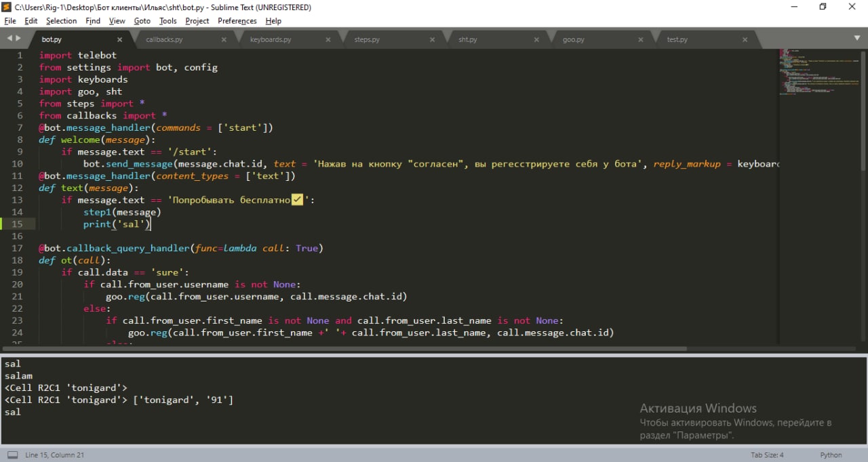Open the tab list dropdown arrow
Viewport: 868px width, 462px height.
(856, 39)
